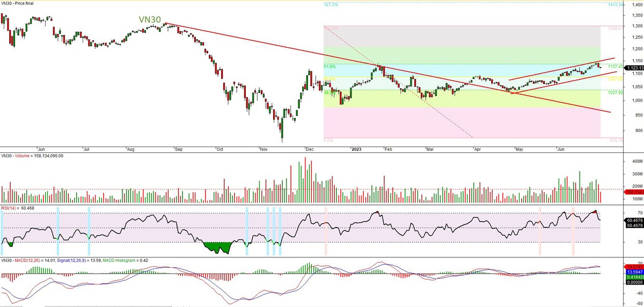Select the Volume indicator label
Screen dimensions: 644x307
click(x=22, y=156)
